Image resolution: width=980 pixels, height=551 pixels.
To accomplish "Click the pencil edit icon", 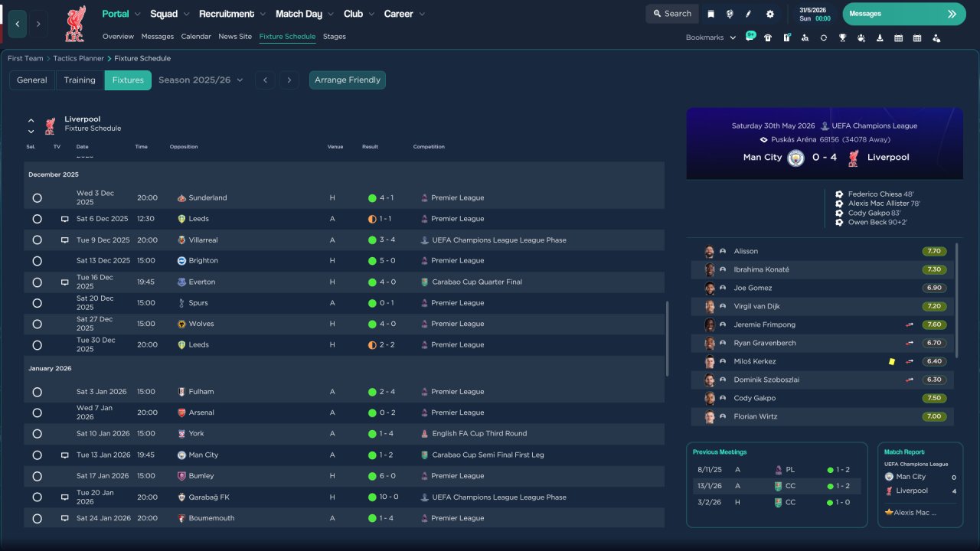I will tap(749, 14).
